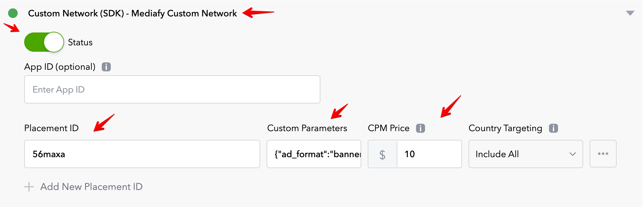Click the Enter App ID field

pyautogui.click(x=172, y=89)
